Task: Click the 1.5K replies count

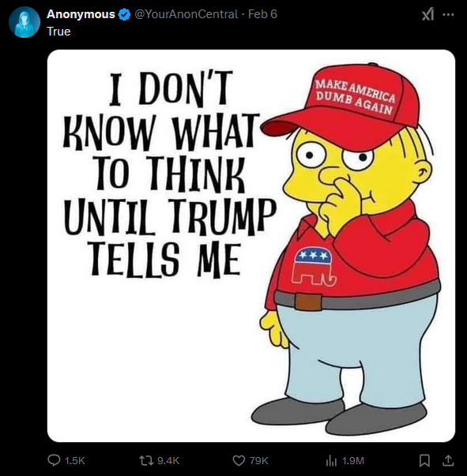Action: [75, 461]
